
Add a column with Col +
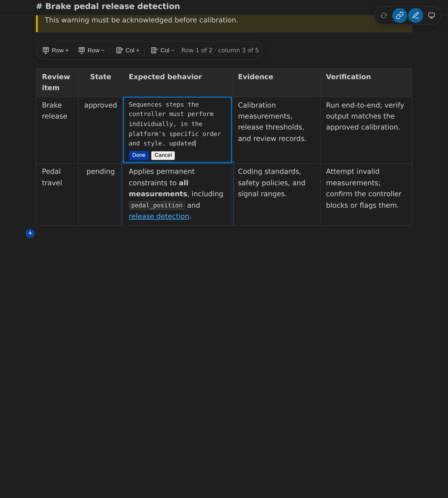click(128, 50)
